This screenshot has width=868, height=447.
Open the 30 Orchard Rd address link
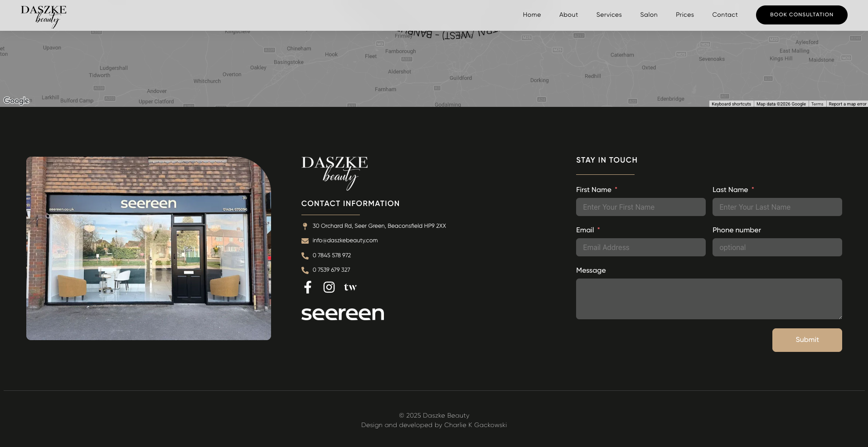[379, 226]
